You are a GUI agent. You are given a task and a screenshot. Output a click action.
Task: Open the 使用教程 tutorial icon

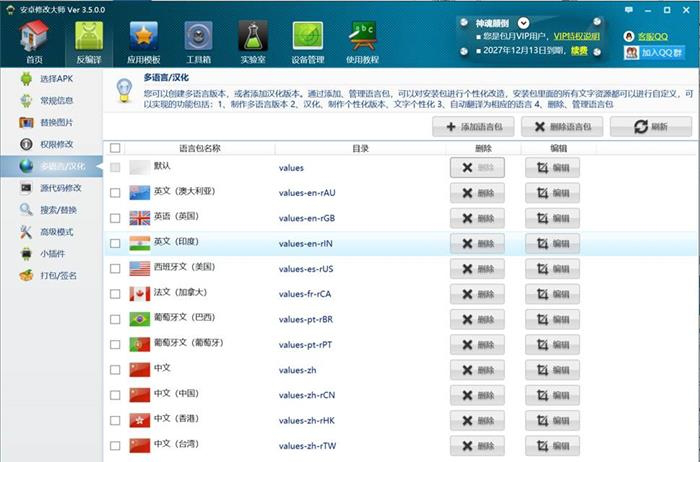point(363,37)
